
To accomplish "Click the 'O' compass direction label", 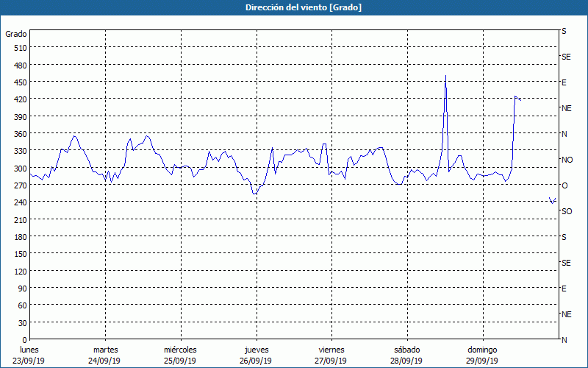I will click(x=564, y=185).
